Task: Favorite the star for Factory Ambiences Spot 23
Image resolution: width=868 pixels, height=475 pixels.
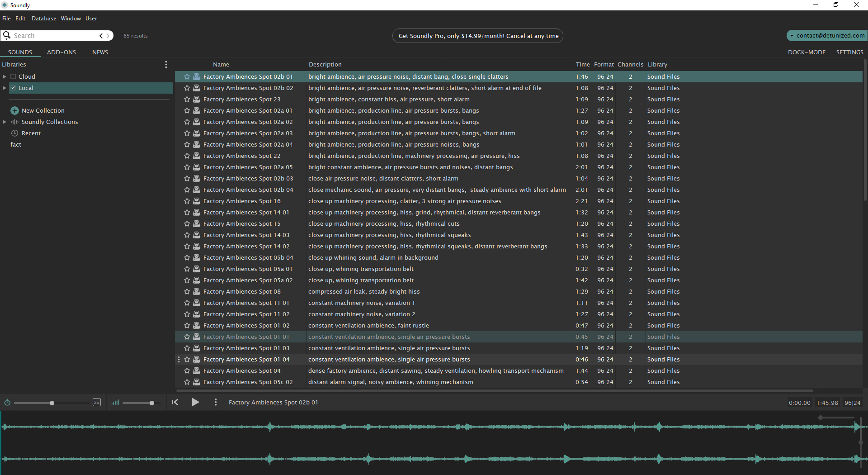Action: coord(187,100)
